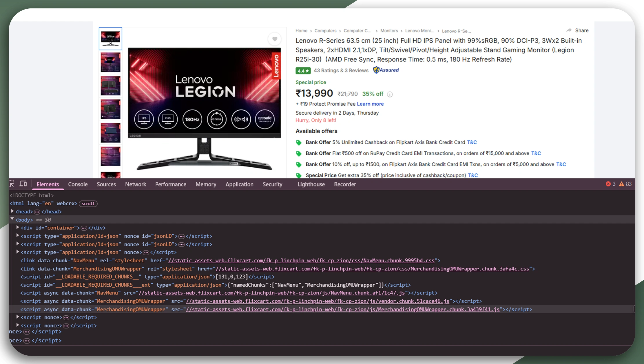Toggle the device toolbar icon in DevTools
Viewport: 644px width, 364px height.
23,184
